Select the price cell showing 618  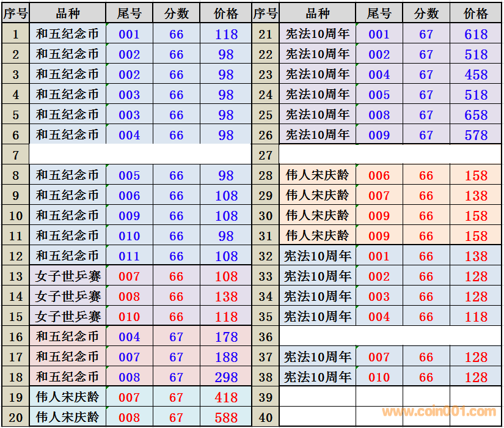click(x=475, y=35)
